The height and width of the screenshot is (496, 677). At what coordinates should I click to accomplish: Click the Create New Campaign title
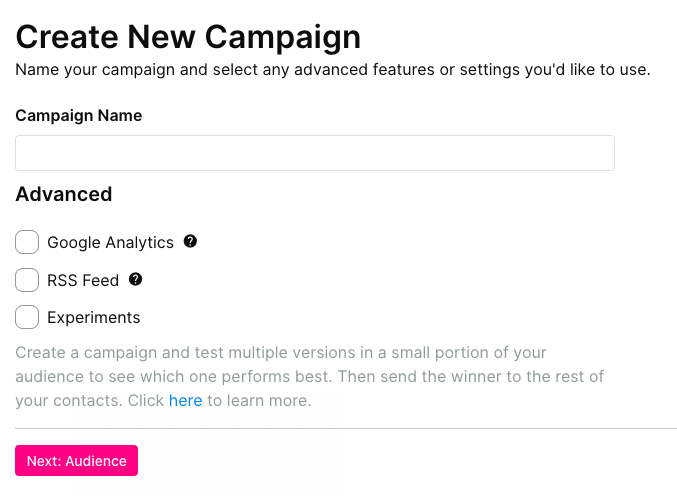click(x=188, y=38)
